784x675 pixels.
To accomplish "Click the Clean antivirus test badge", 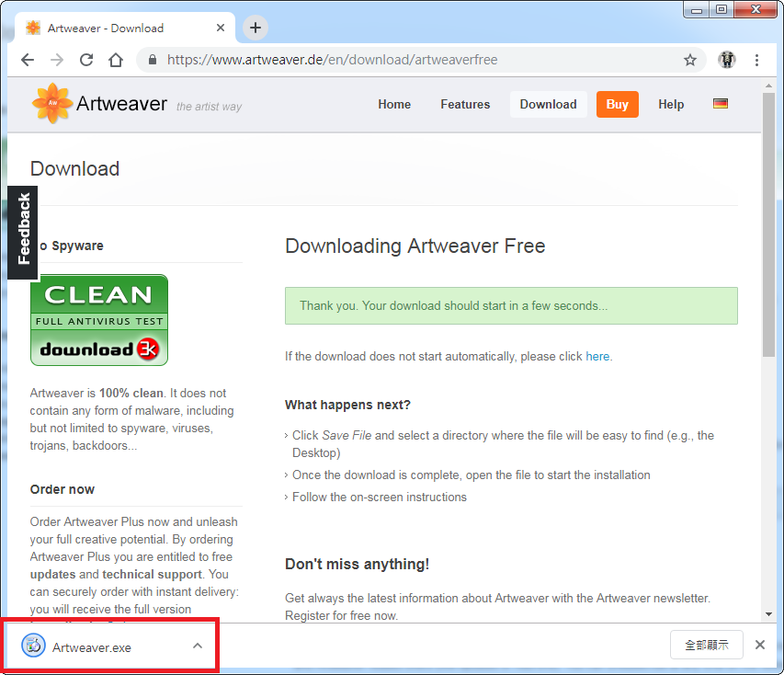I will tap(99, 320).
